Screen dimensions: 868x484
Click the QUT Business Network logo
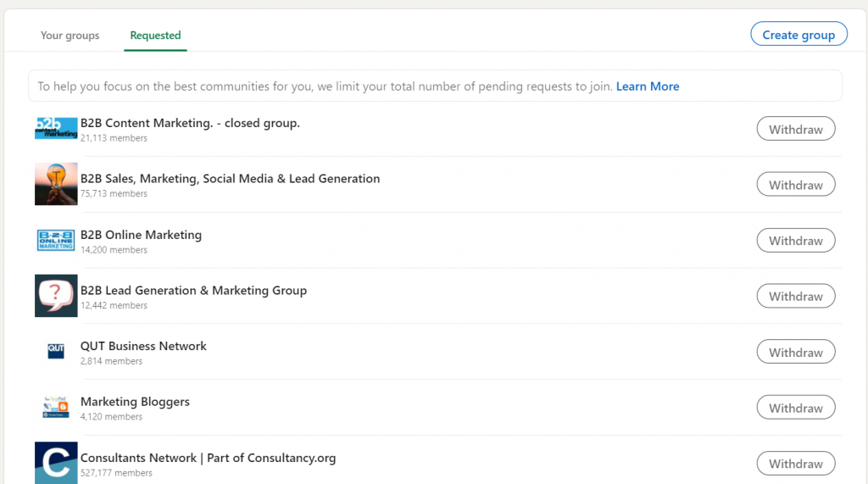56,352
